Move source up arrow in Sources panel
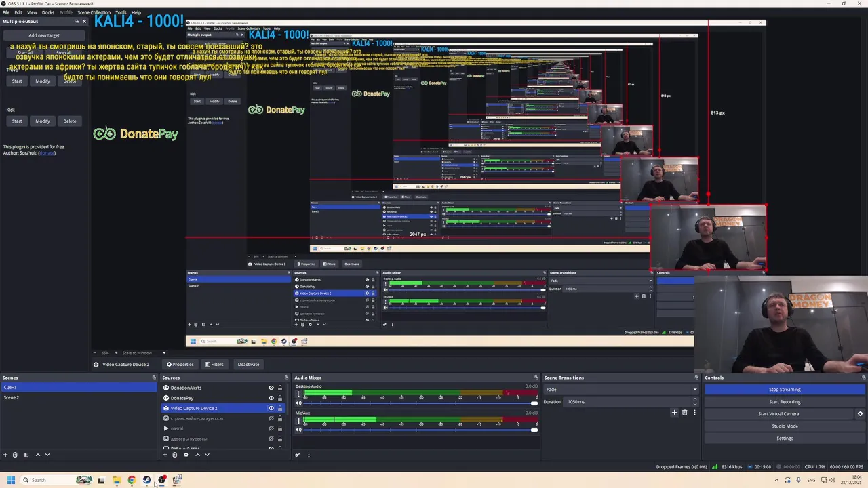 tap(197, 455)
